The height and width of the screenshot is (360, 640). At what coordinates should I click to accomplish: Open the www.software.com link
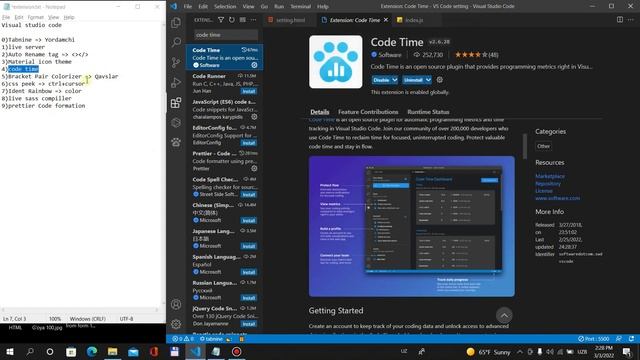pos(557,198)
